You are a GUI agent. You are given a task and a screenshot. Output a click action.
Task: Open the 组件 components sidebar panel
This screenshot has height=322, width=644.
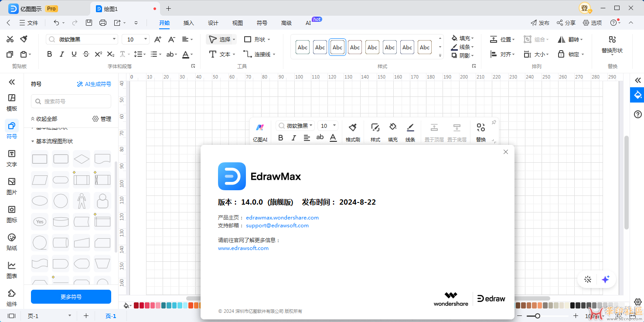[x=12, y=298]
